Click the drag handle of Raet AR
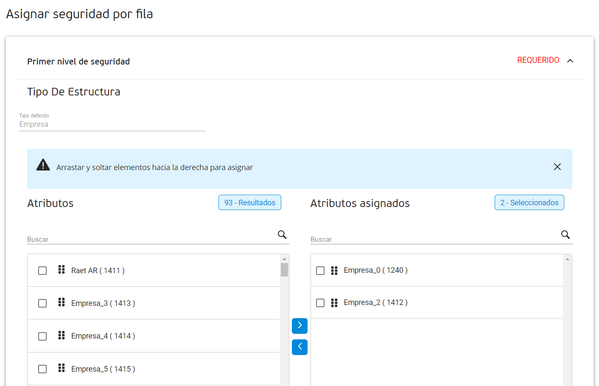 [x=61, y=270]
